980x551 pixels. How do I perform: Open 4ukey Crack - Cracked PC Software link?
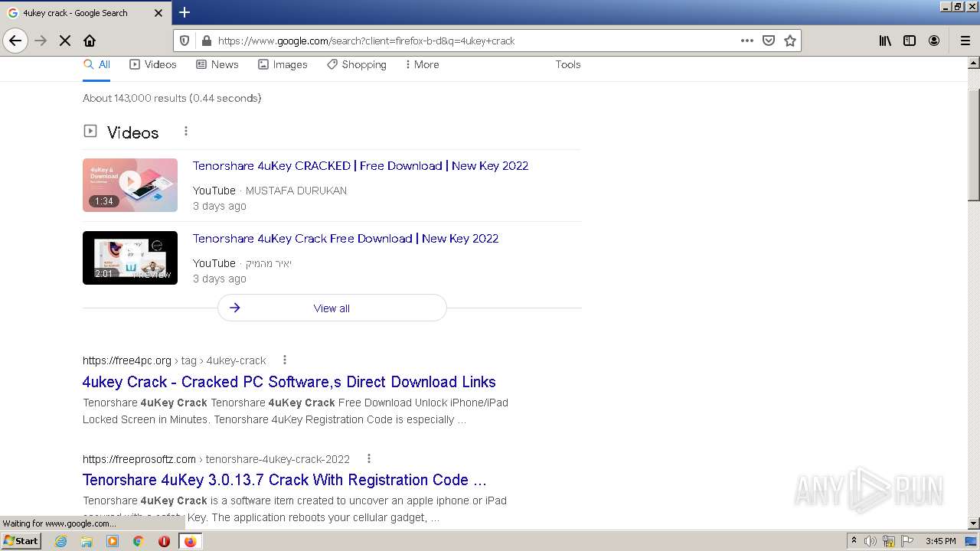[x=289, y=382]
